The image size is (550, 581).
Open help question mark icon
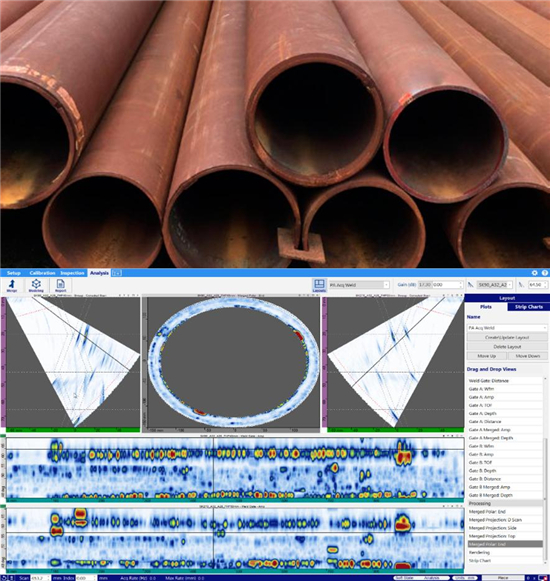544,273
